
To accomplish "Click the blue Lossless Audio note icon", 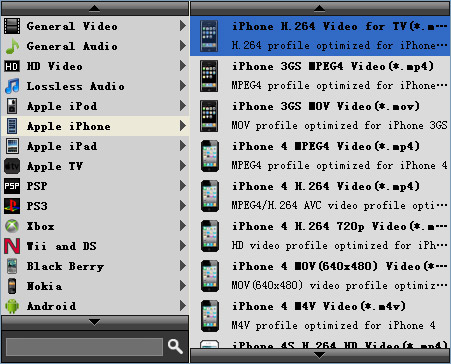I will [x=12, y=86].
